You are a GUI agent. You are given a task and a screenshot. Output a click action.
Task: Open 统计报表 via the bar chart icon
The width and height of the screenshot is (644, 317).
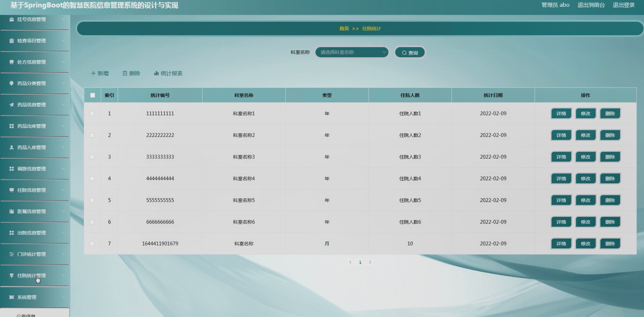coord(156,73)
